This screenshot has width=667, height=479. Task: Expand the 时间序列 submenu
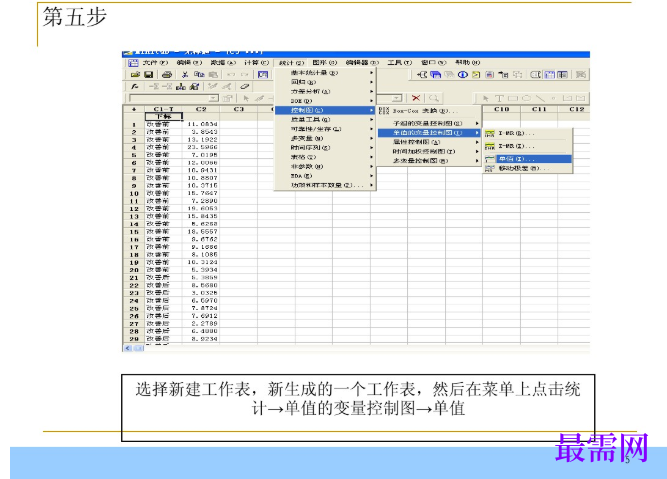pos(325,148)
